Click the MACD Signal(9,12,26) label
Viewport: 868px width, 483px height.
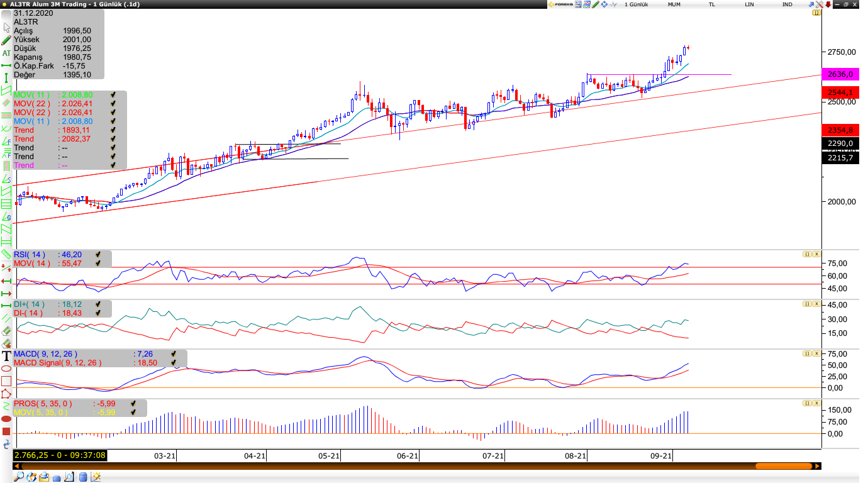(x=57, y=362)
